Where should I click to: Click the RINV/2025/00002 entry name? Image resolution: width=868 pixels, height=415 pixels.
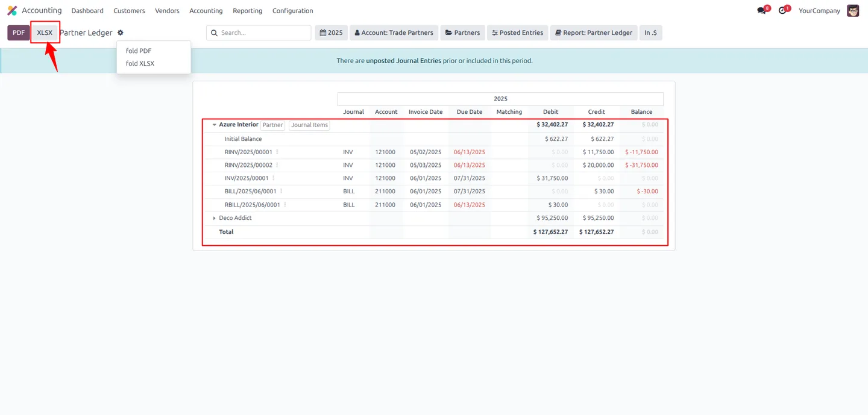(248, 165)
